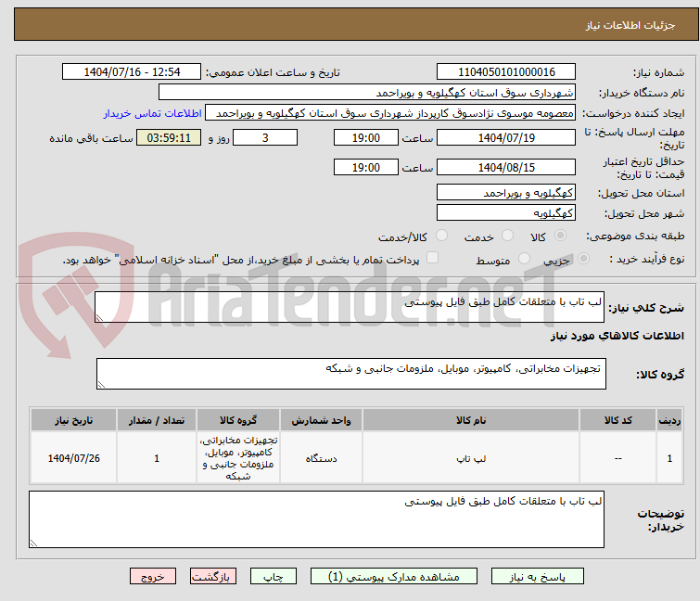This screenshot has height=601, width=700.
Task: Click the اطلاعات کالاهای مورد نیاز heading
Action: click(617, 336)
